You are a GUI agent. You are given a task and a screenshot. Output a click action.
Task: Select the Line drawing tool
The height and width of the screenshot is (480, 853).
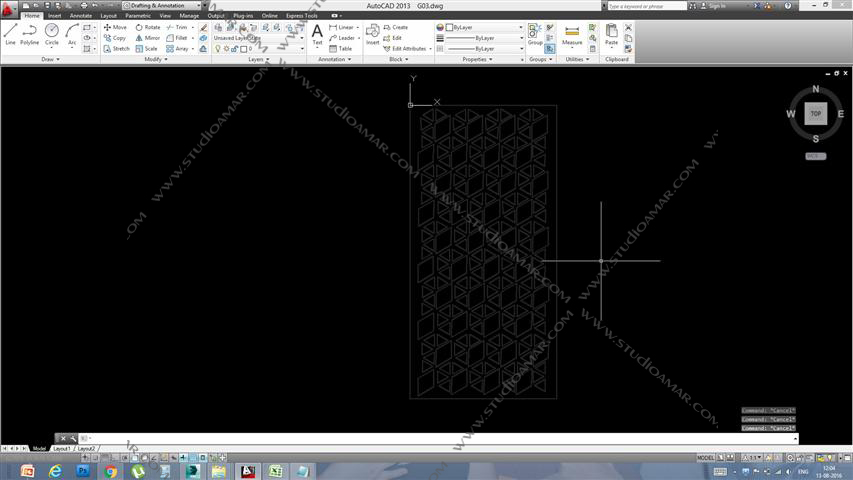pos(10,34)
